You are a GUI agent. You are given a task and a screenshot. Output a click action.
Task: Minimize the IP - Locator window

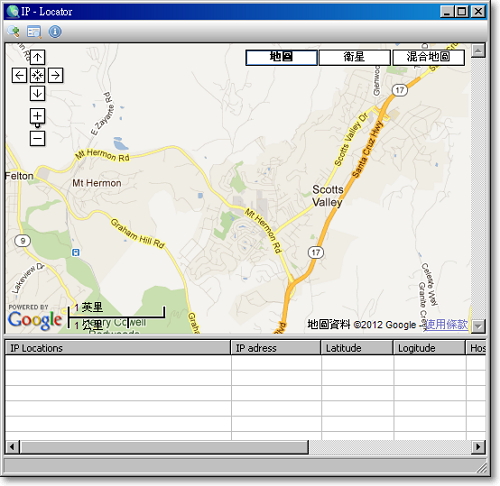[447, 12]
